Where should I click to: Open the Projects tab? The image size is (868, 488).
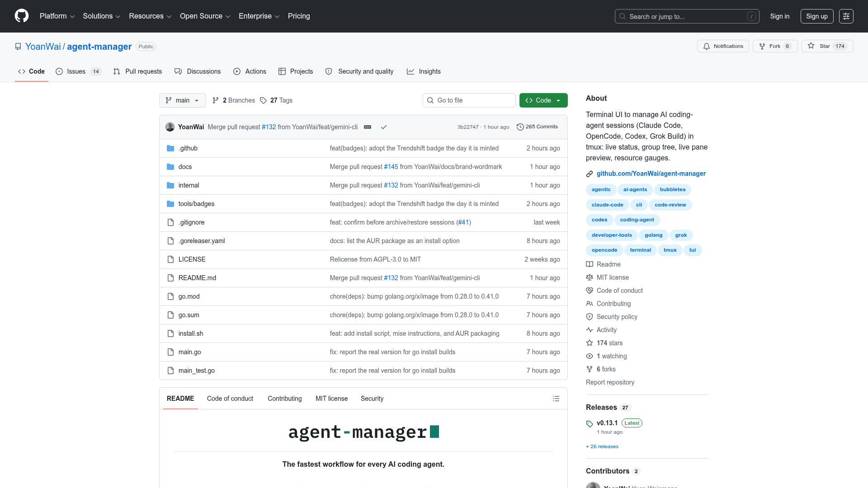click(x=296, y=71)
